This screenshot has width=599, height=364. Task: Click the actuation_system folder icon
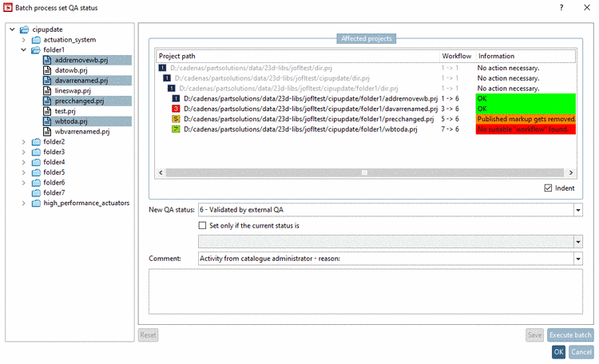[36, 40]
